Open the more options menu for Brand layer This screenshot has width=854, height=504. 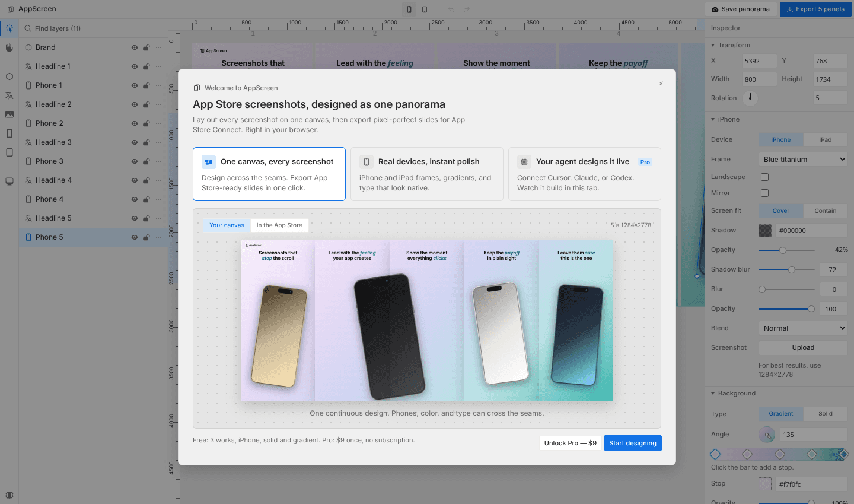pos(158,47)
